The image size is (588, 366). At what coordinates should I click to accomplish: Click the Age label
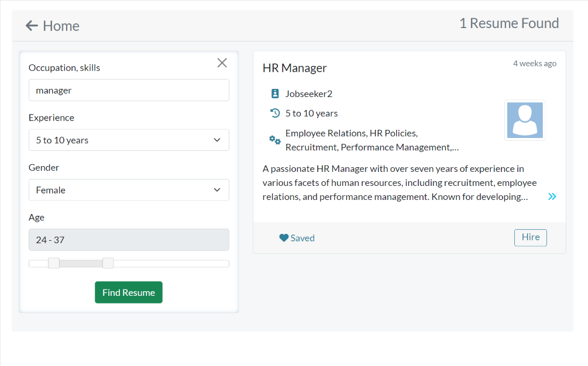coord(36,217)
